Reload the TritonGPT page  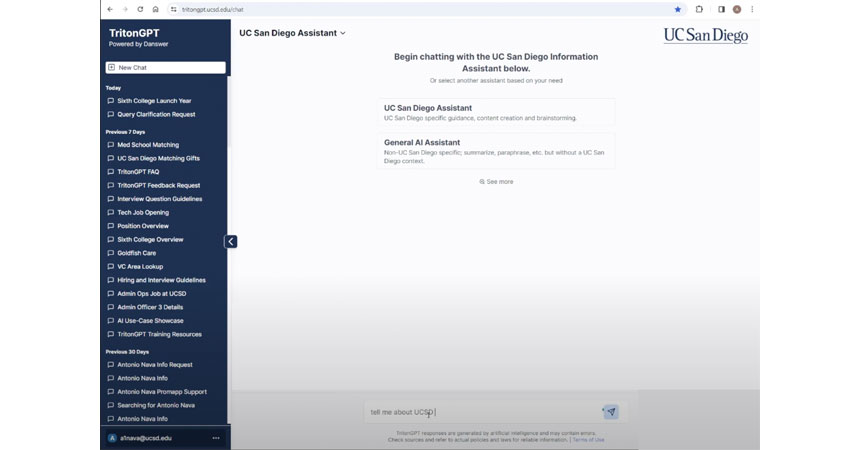click(x=140, y=9)
